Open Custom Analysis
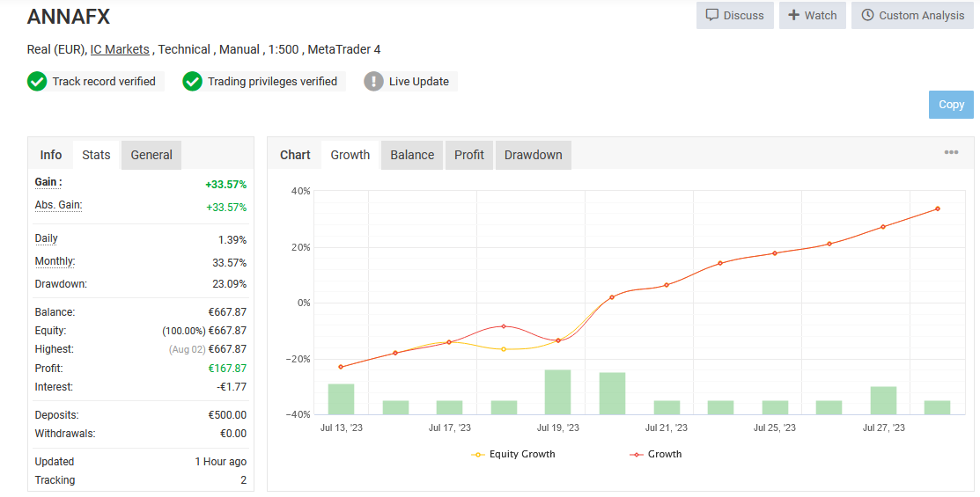Screen dimensions: 980x497 (x=912, y=15)
